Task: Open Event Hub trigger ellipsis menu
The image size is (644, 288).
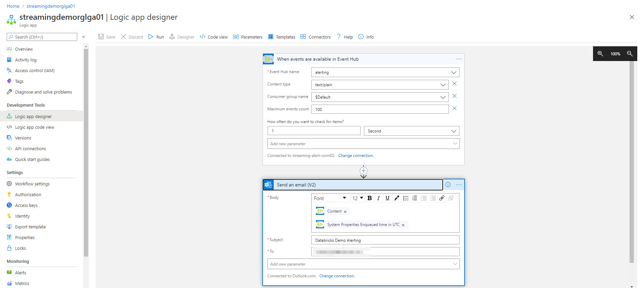Action: click(x=459, y=59)
